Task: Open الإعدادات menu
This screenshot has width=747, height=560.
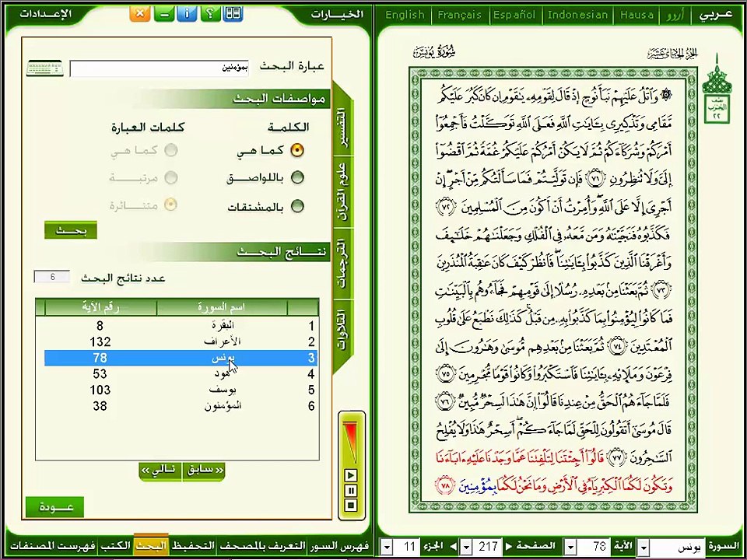Action: pyautogui.click(x=46, y=13)
